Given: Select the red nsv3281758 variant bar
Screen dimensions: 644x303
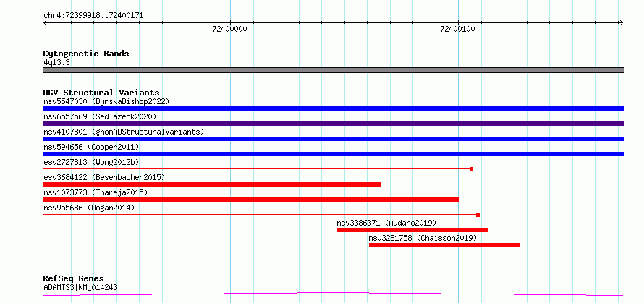Looking at the screenshot, I should 444,245.
